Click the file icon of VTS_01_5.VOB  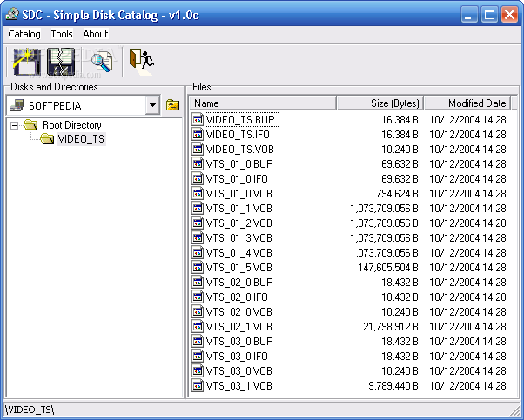point(198,268)
